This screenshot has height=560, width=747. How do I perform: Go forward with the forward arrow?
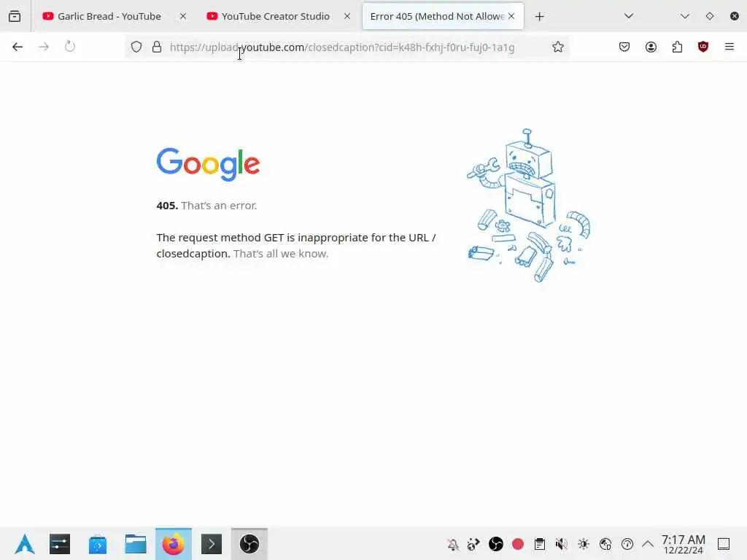coord(44,47)
